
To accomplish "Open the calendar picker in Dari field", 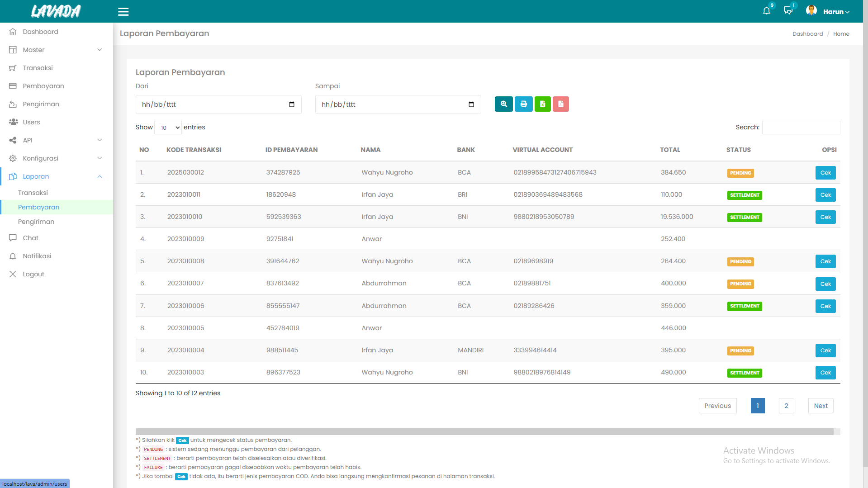I will point(292,104).
